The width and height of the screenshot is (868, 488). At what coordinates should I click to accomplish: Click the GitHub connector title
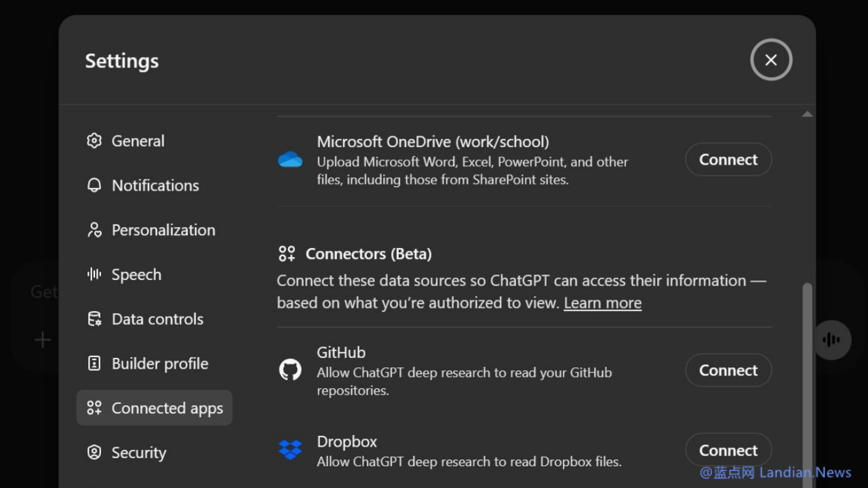pos(341,352)
